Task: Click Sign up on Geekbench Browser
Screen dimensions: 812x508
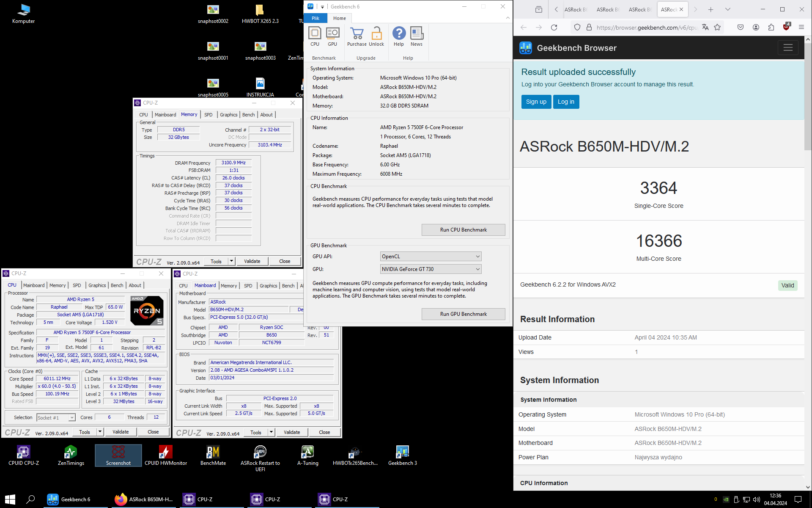Action: tap(536, 102)
